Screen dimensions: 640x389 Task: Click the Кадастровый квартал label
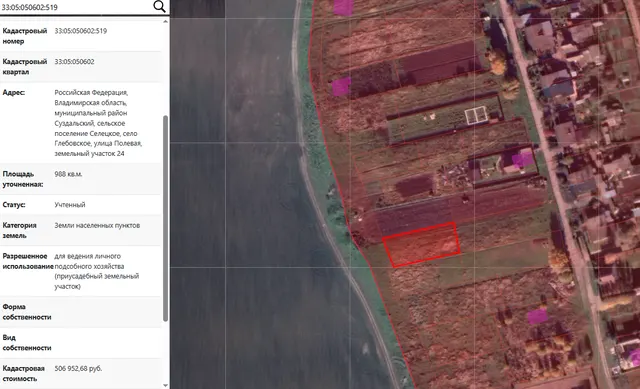point(25,67)
